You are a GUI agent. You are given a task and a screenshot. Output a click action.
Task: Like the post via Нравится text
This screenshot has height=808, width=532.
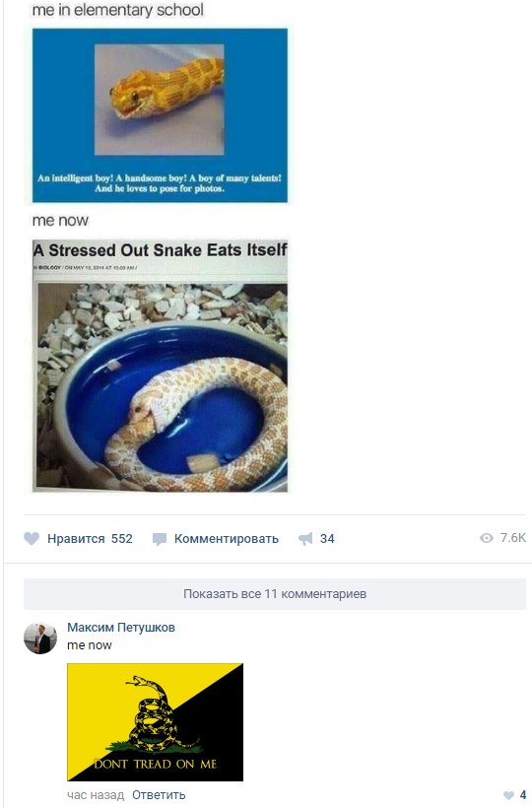point(76,538)
